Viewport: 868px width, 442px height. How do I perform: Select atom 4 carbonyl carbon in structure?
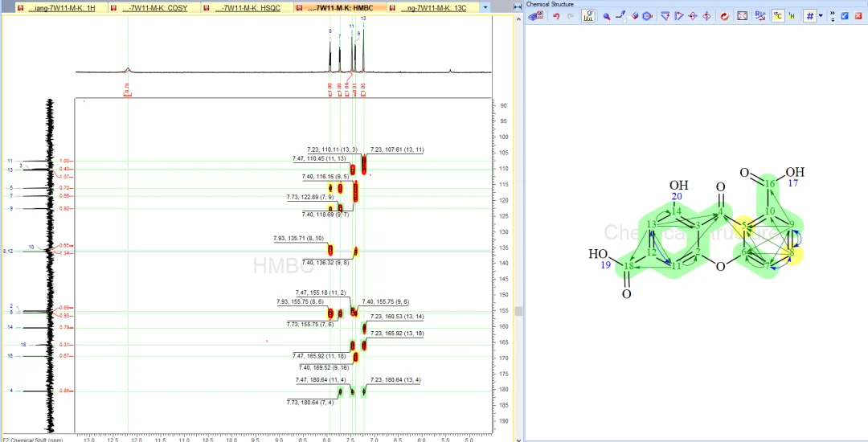coord(720,212)
